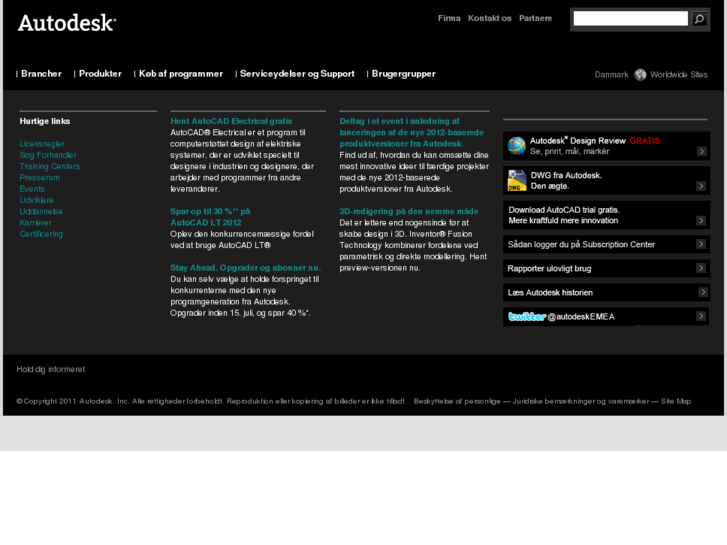Click the Autodesk logo

point(67,23)
